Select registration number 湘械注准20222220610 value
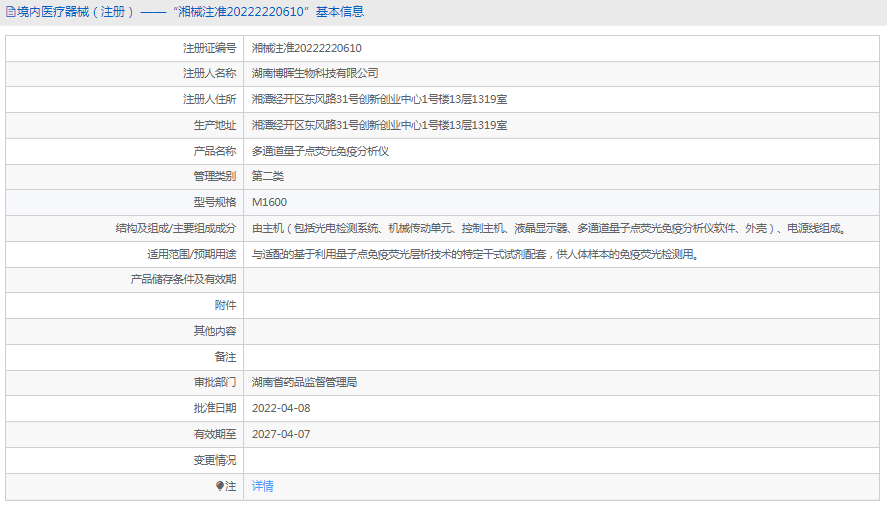The height and width of the screenshot is (507, 887). (x=307, y=48)
